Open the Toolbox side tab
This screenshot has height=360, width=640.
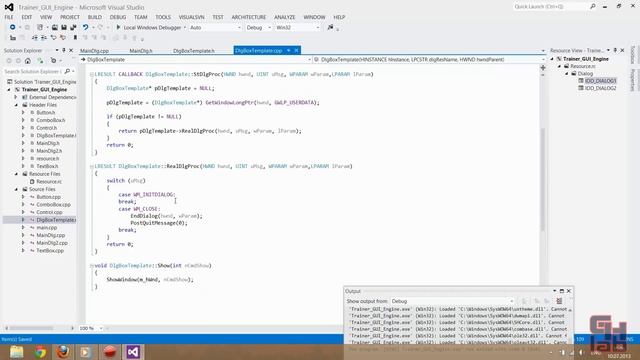click(x=632, y=55)
